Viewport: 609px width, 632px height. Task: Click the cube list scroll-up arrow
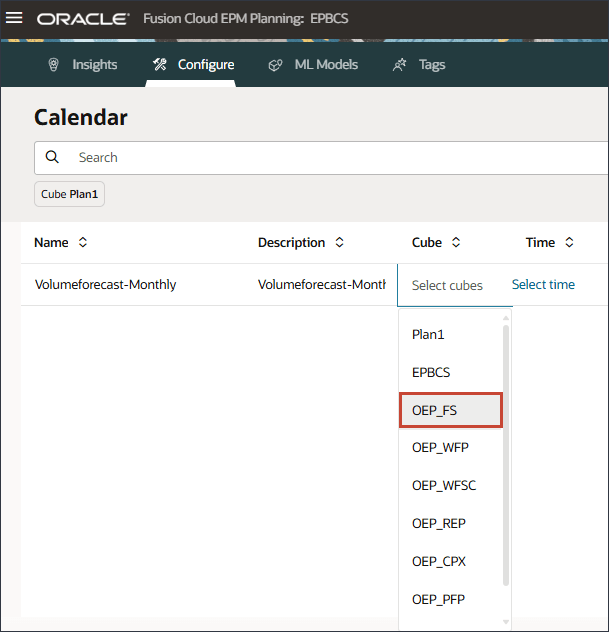[506, 318]
